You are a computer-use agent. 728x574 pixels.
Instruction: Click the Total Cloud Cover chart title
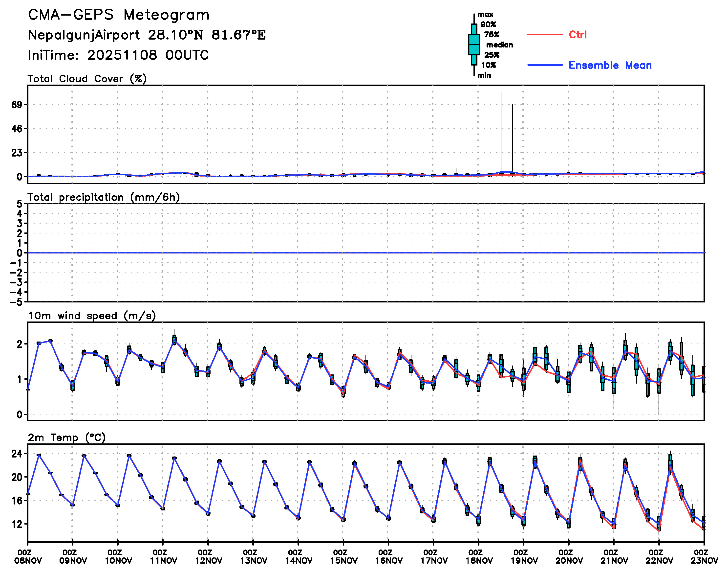87,79
